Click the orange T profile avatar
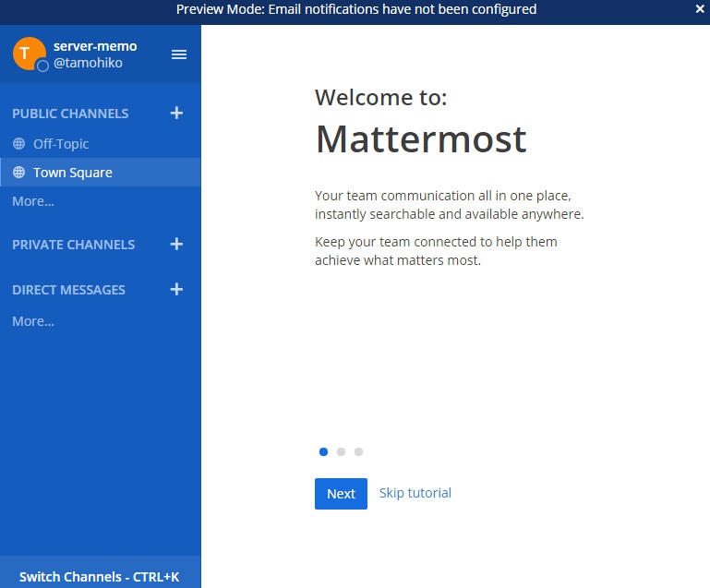The height and width of the screenshot is (588, 710). pyautogui.click(x=30, y=54)
